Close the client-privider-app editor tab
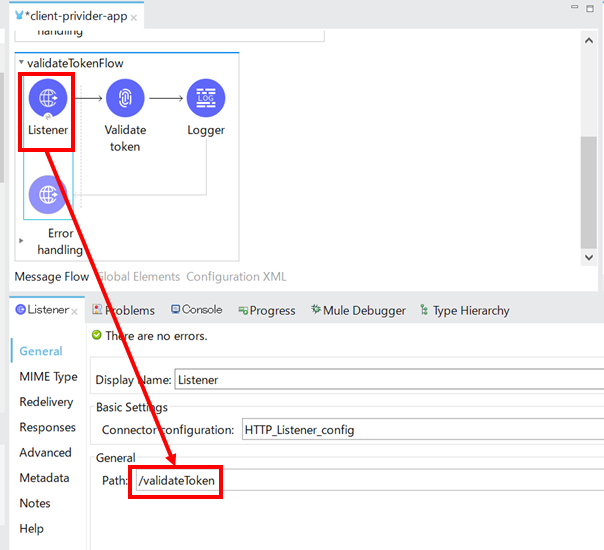 (134, 18)
